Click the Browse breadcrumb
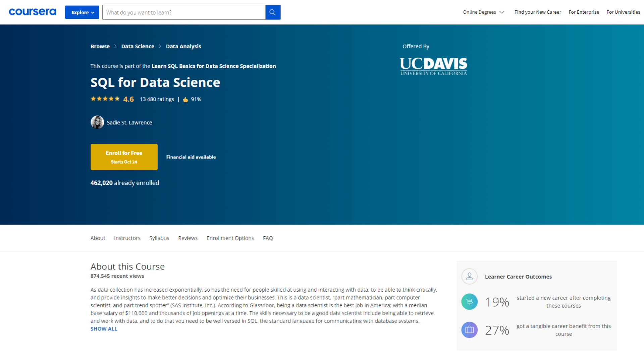644x362 pixels. 100,46
